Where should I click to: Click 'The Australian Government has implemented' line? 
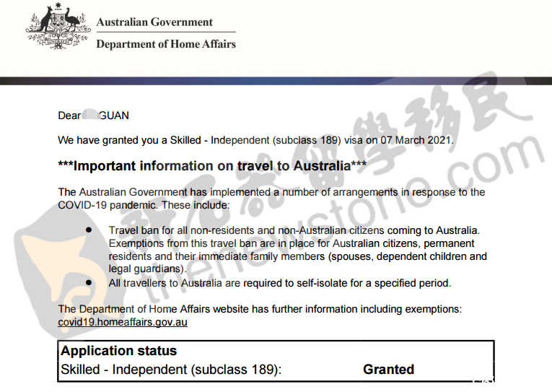point(271,192)
